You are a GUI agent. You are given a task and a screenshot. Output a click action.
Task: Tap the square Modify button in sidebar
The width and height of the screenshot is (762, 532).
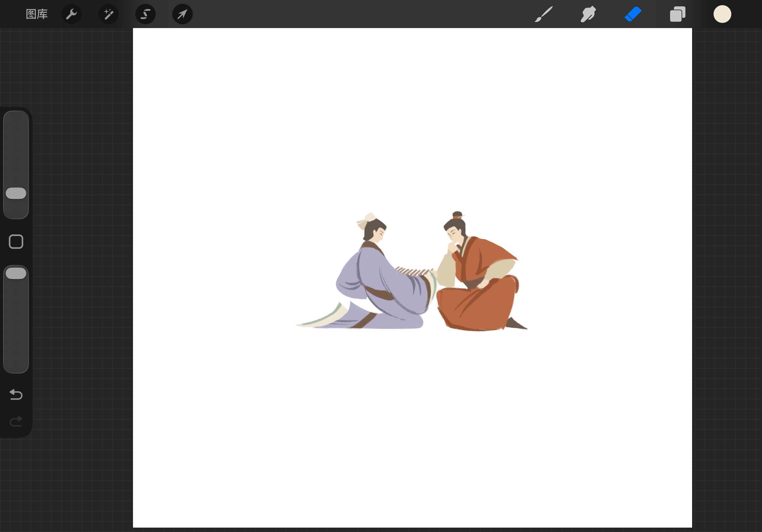16,241
